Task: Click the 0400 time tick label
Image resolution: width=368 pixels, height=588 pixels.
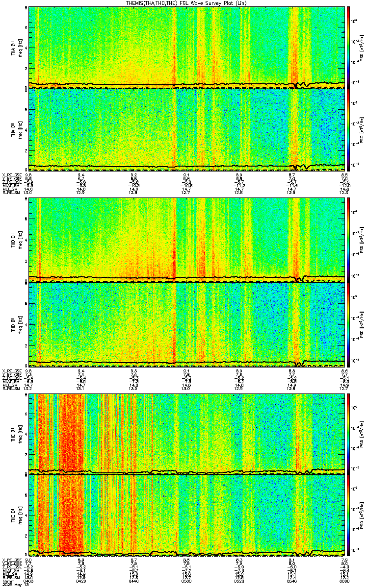Action: (x=28, y=581)
